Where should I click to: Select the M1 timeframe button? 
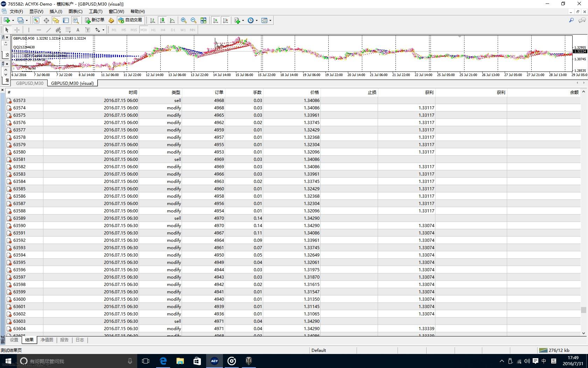(114, 30)
